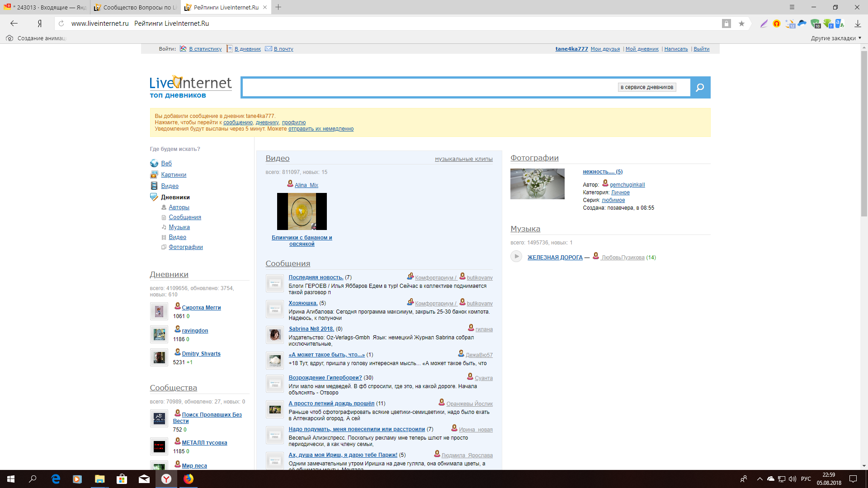Viewport: 868px width, 488px height.
Task: Bookmark page with the star icon
Action: click(741, 23)
